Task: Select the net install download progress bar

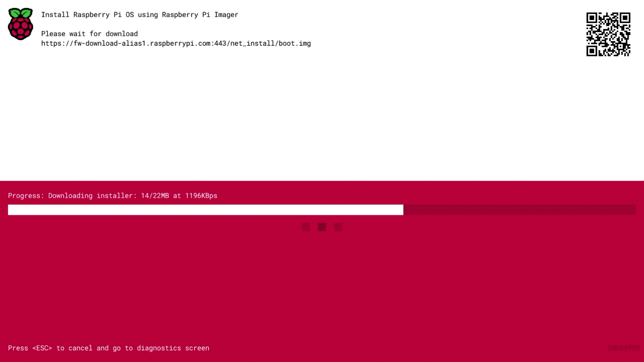Action: click(x=322, y=209)
